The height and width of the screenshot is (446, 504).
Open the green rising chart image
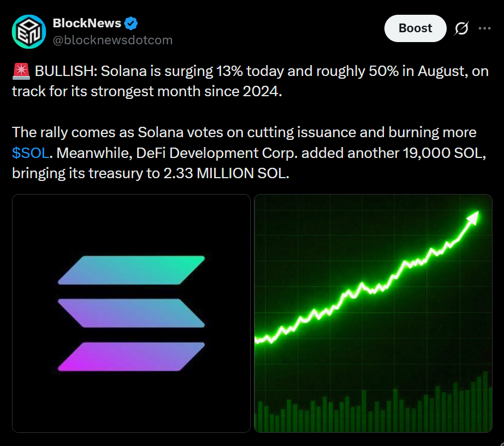click(373, 313)
